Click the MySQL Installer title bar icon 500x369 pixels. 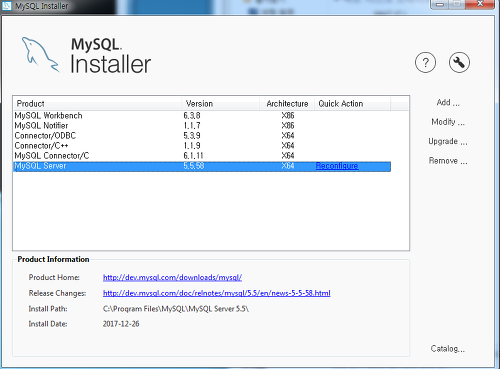(x=6, y=6)
